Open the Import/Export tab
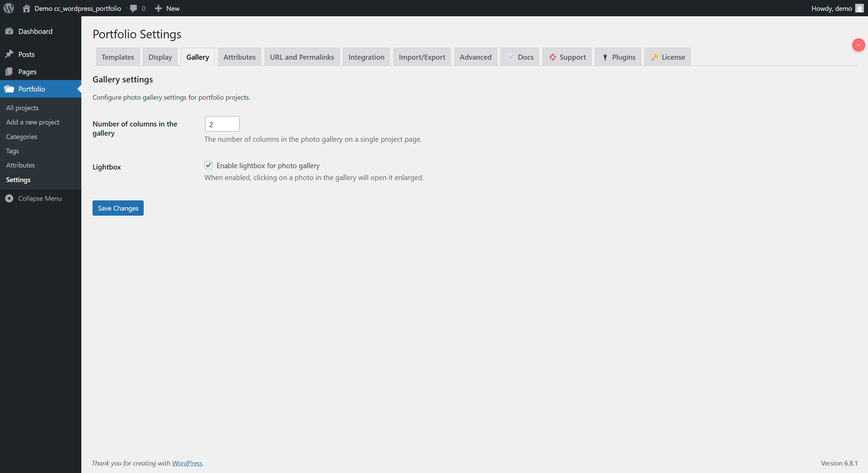 coord(422,57)
